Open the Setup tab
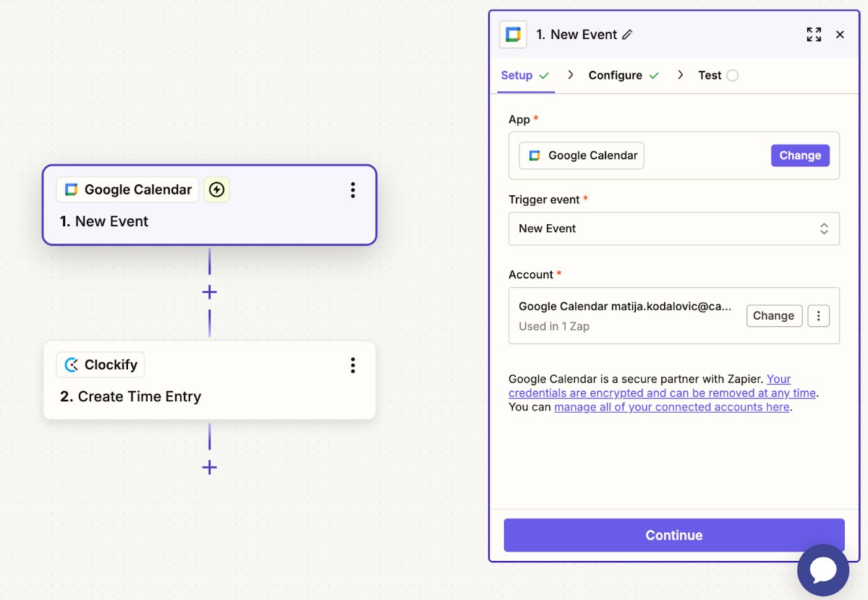 (x=526, y=75)
